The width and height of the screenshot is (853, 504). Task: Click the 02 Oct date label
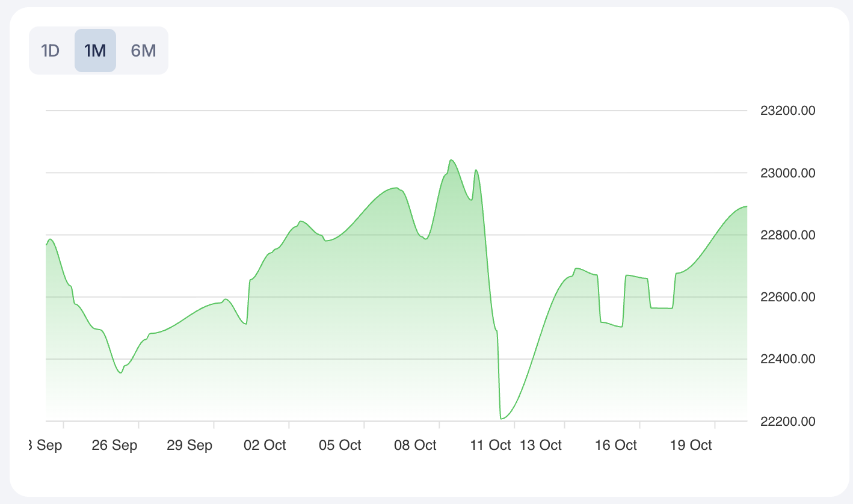(265, 445)
